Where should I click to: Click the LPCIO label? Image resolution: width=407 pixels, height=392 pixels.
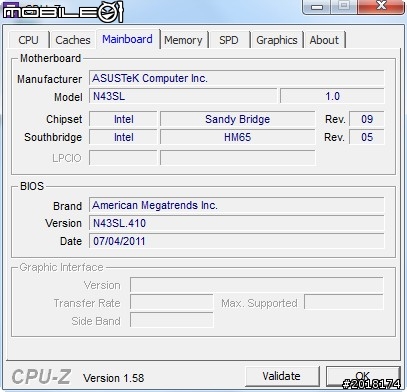[x=67, y=158]
